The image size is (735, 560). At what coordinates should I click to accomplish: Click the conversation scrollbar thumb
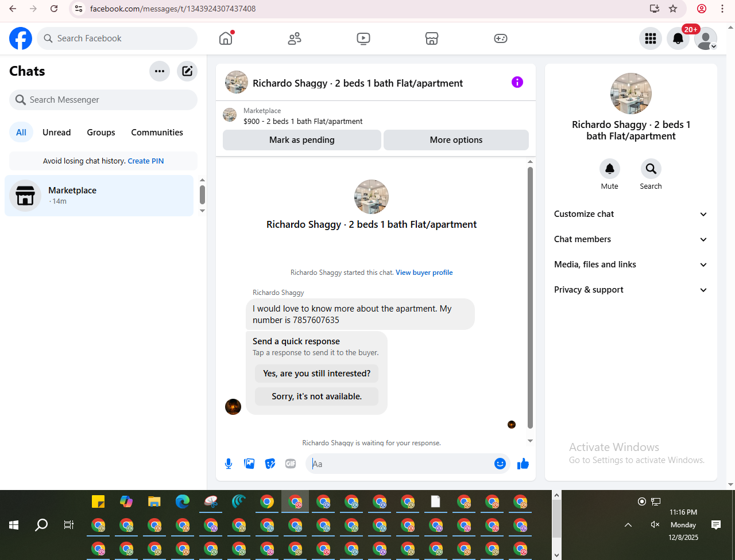click(530, 298)
